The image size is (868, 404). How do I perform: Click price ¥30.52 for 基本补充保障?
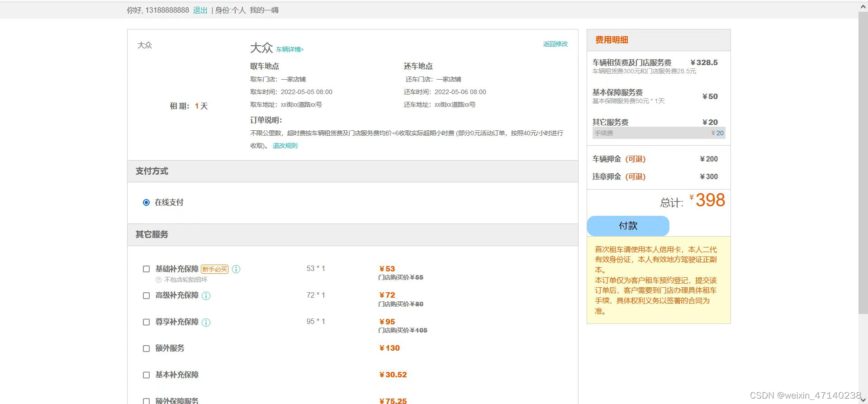(393, 375)
